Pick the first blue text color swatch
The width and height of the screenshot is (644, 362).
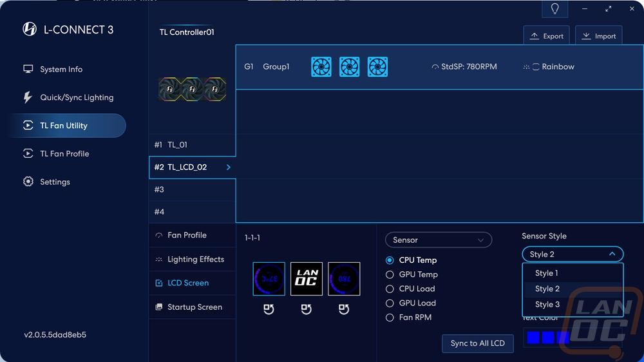pos(533,338)
